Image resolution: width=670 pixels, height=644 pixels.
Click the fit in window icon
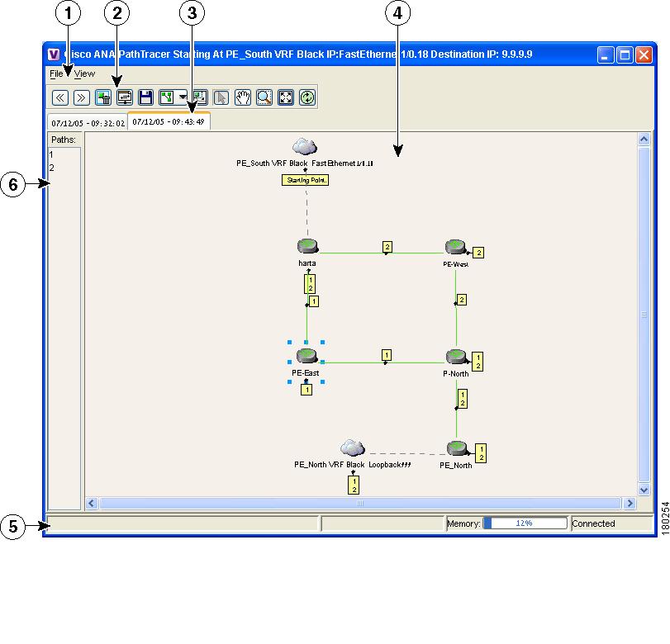click(x=286, y=97)
